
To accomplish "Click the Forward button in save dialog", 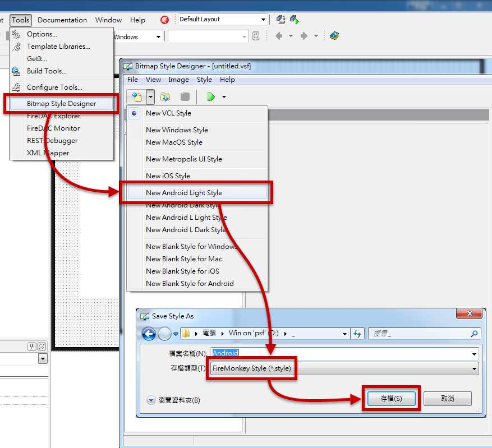I will tap(164, 334).
